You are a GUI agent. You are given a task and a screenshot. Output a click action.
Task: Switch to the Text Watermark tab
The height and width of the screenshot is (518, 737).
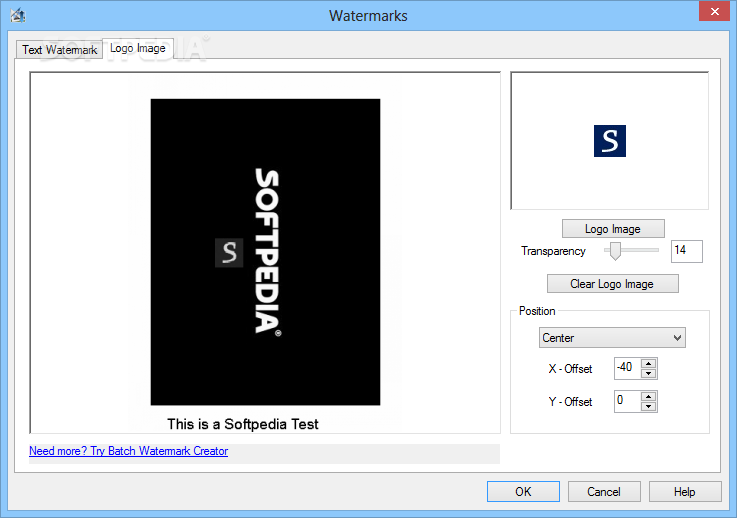click(60, 50)
